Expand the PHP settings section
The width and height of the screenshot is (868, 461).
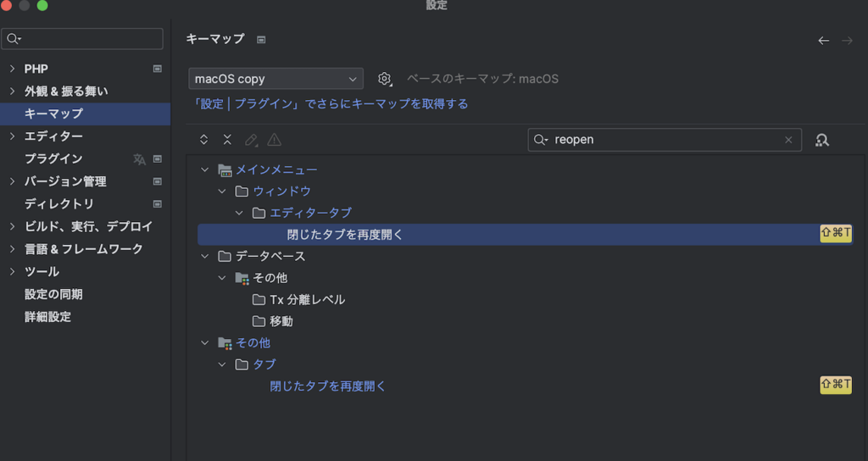pyautogui.click(x=12, y=69)
